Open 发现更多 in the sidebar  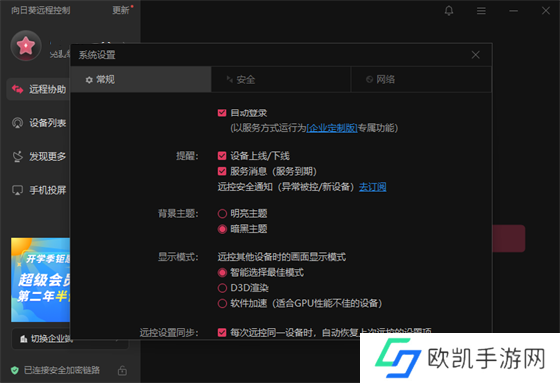click(x=38, y=156)
